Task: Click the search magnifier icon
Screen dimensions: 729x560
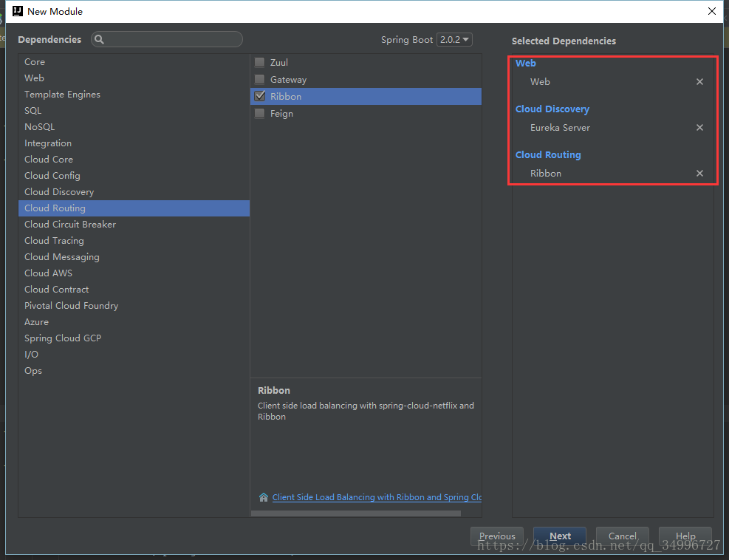Action: click(x=99, y=40)
